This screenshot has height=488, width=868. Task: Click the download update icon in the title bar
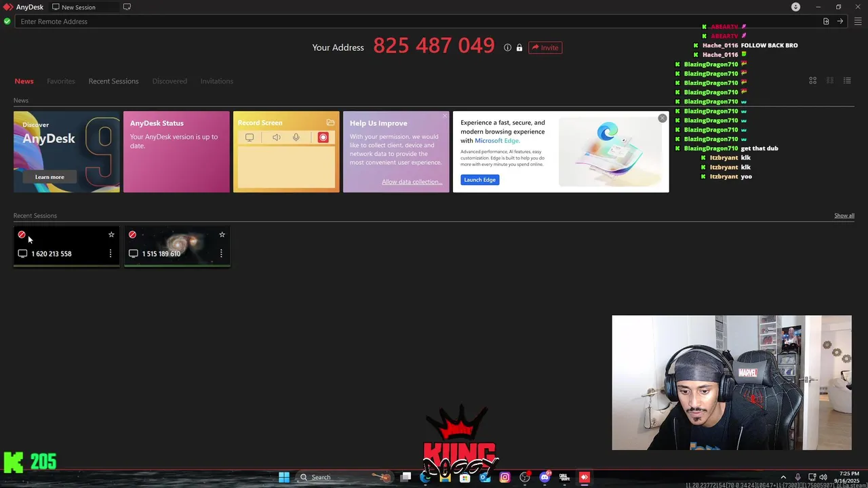click(796, 7)
